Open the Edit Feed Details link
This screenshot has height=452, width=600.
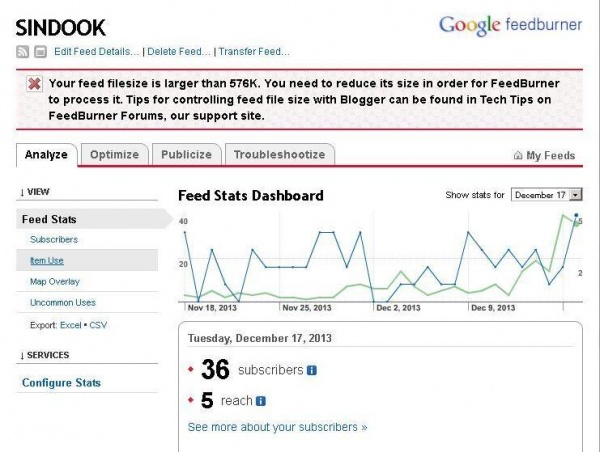coord(96,51)
